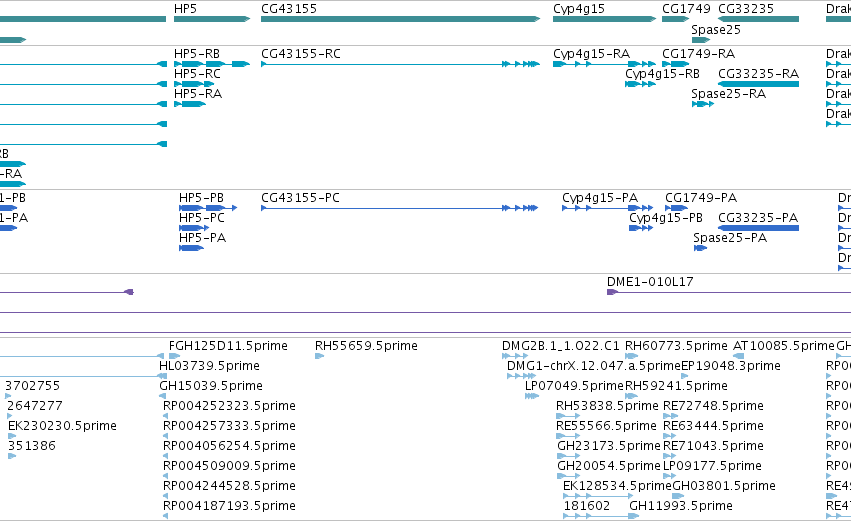
Task: Select EST FGH125D11.5prime
Action: [228, 346]
